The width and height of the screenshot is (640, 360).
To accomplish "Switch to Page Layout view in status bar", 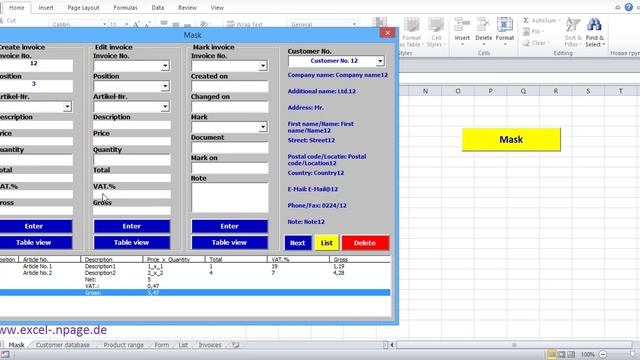I will point(562,354).
